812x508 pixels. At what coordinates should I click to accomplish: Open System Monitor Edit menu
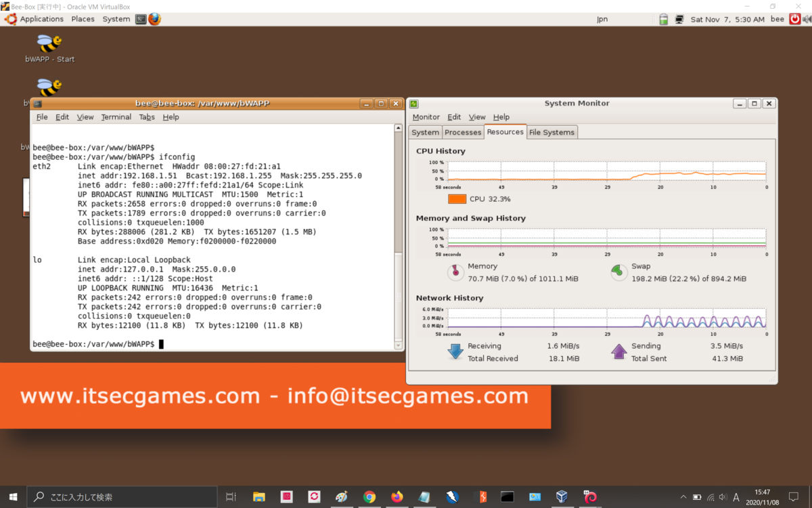pos(454,117)
